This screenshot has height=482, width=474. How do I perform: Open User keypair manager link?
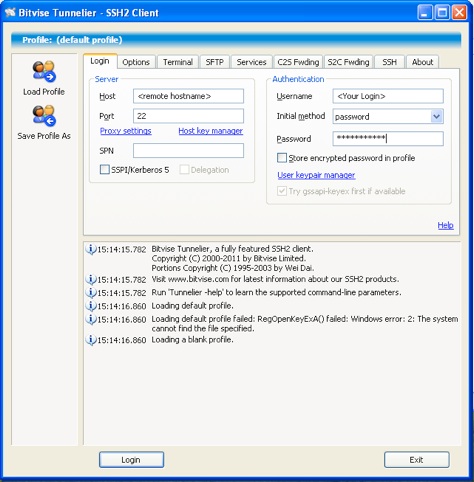[316, 175]
